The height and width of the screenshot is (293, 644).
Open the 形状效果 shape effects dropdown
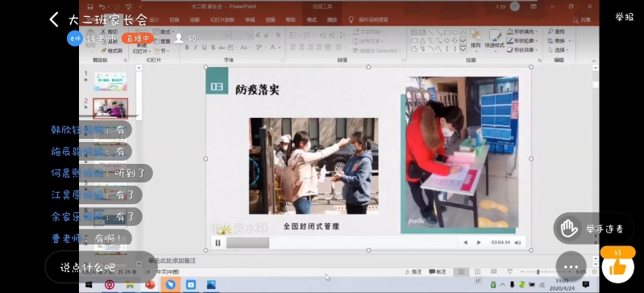(522, 50)
